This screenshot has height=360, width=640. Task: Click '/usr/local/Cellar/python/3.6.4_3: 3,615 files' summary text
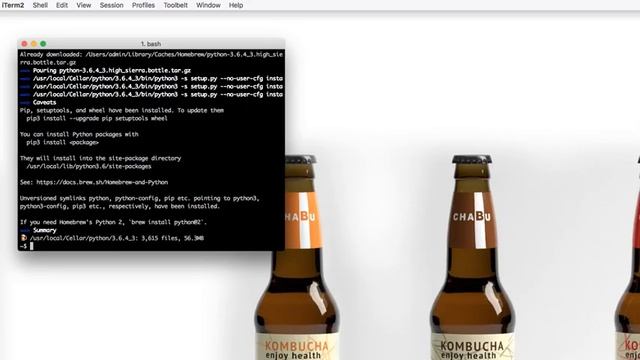click(x=117, y=238)
